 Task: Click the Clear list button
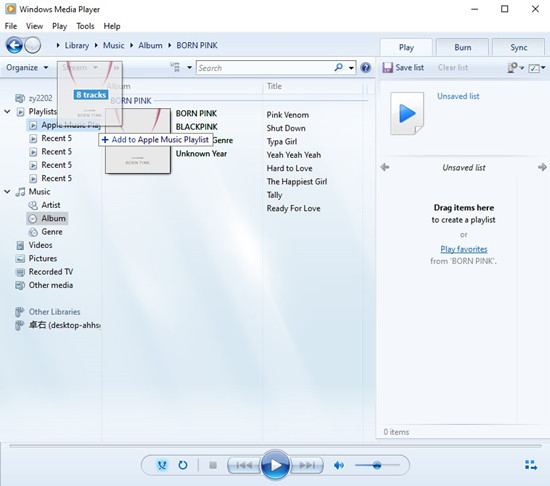452,67
